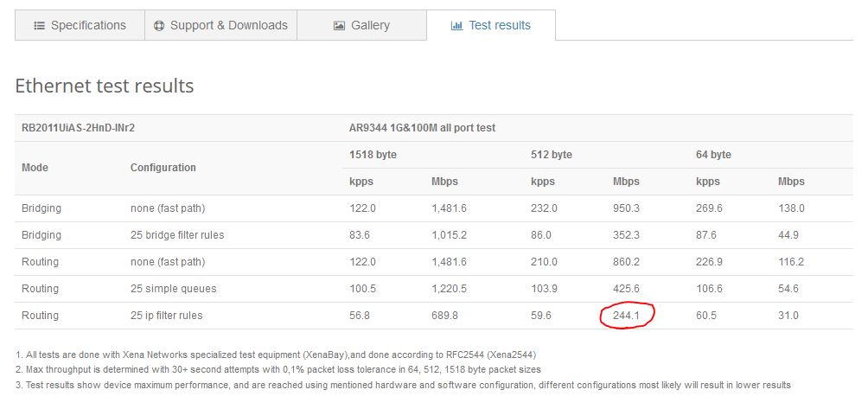Image resolution: width=868 pixels, height=409 pixels.
Task: Click the '138.0' value
Action: click(791, 208)
